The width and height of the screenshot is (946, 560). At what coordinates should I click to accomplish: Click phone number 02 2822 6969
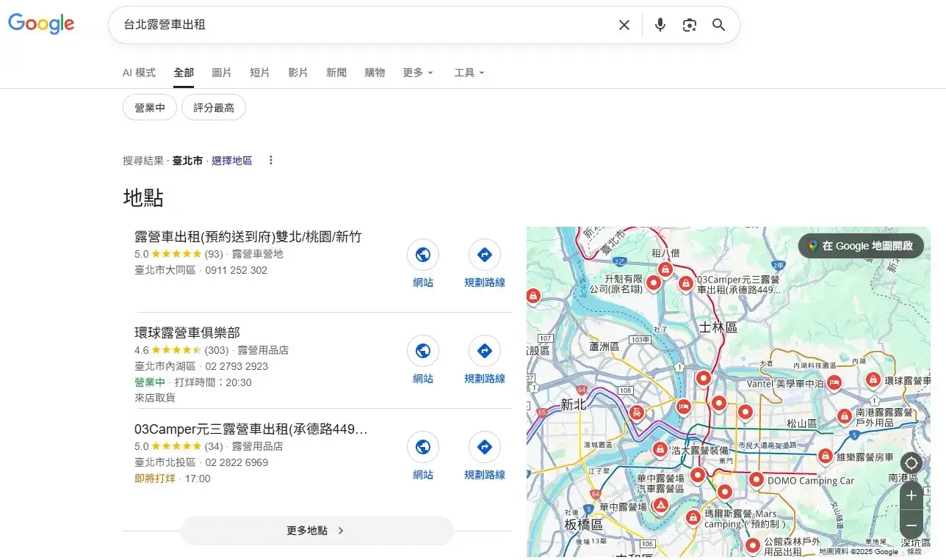[x=236, y=462]
